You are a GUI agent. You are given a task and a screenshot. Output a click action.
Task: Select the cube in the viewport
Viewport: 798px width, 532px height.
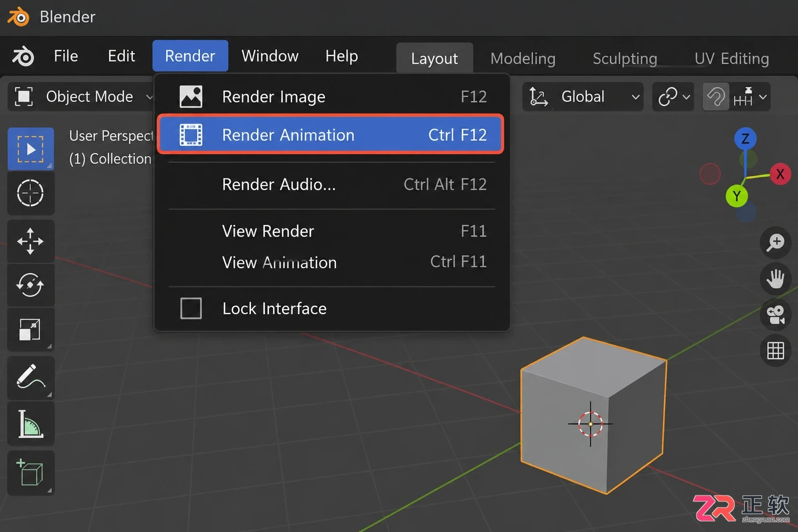pos(594,416)
